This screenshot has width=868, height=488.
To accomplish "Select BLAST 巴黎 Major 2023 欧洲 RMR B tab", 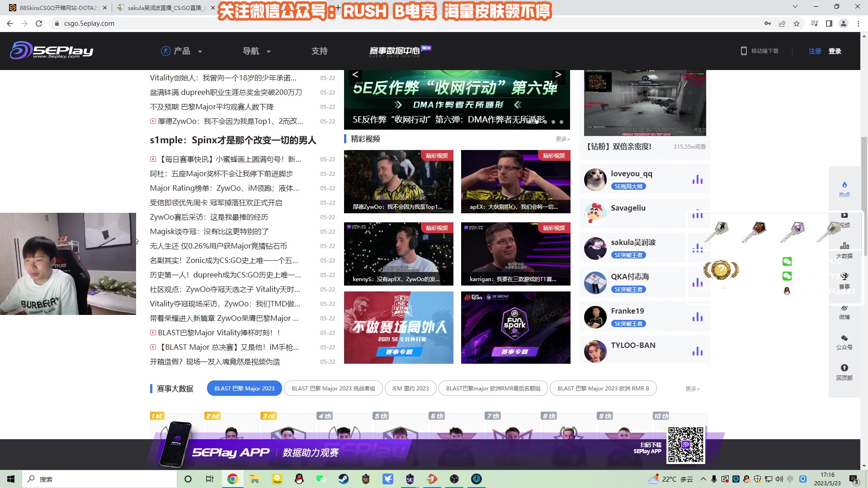I will (x=603, y=389).
